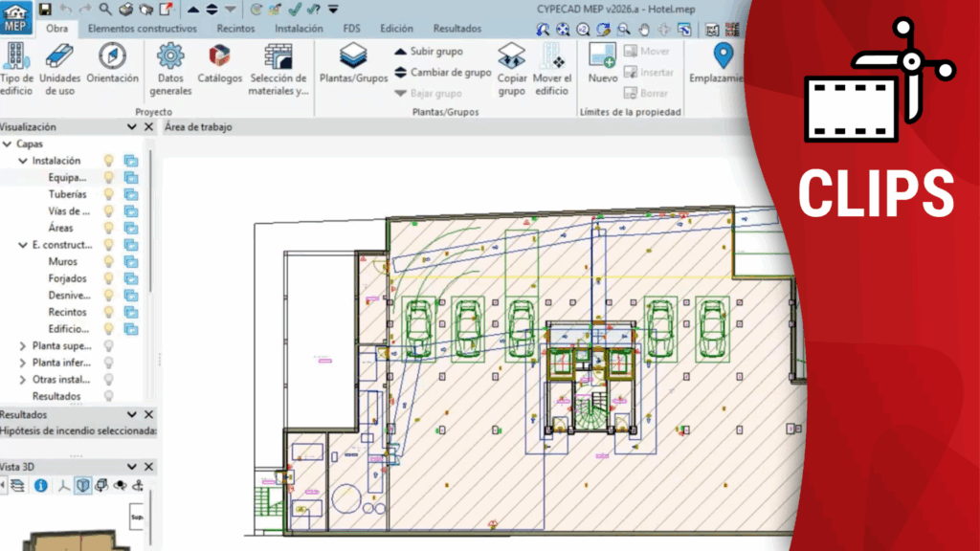
Task: Collapse the Visualización panel chevron
Action: [x=132, y=126]
